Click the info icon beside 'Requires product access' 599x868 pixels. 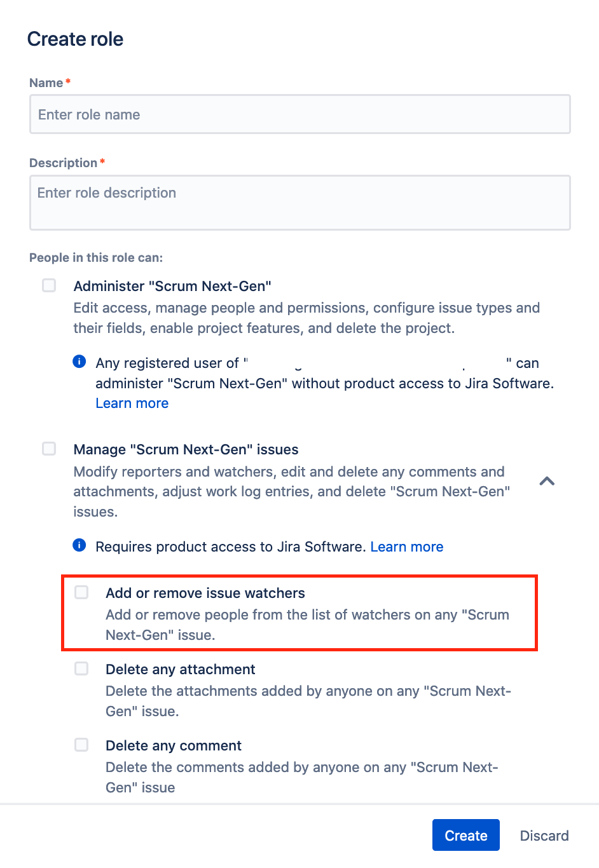[79, 545]
